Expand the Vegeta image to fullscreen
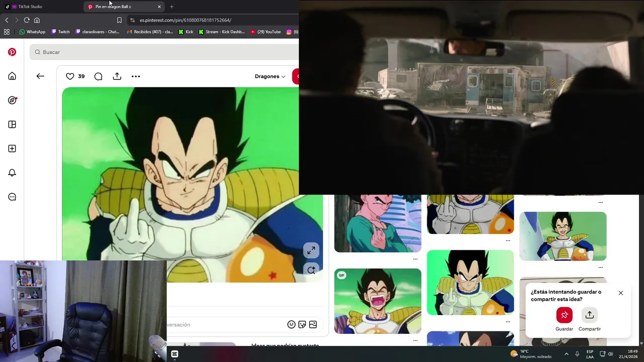The width and height of the screenshot is (644, 362). point(311,250)
